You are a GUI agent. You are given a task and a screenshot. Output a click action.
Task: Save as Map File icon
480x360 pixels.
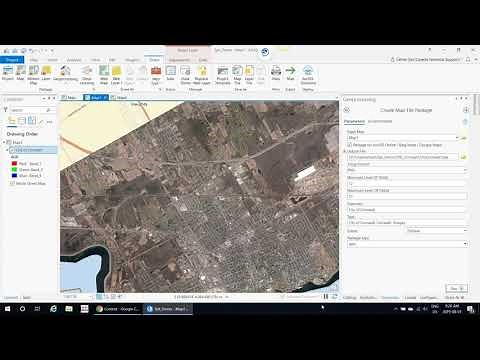coord(237,71)
